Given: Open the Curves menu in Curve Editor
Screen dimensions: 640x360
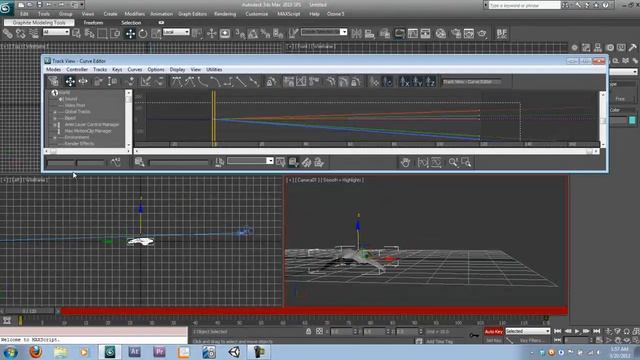Looking at the screenshot, I should tap(135, 69).
